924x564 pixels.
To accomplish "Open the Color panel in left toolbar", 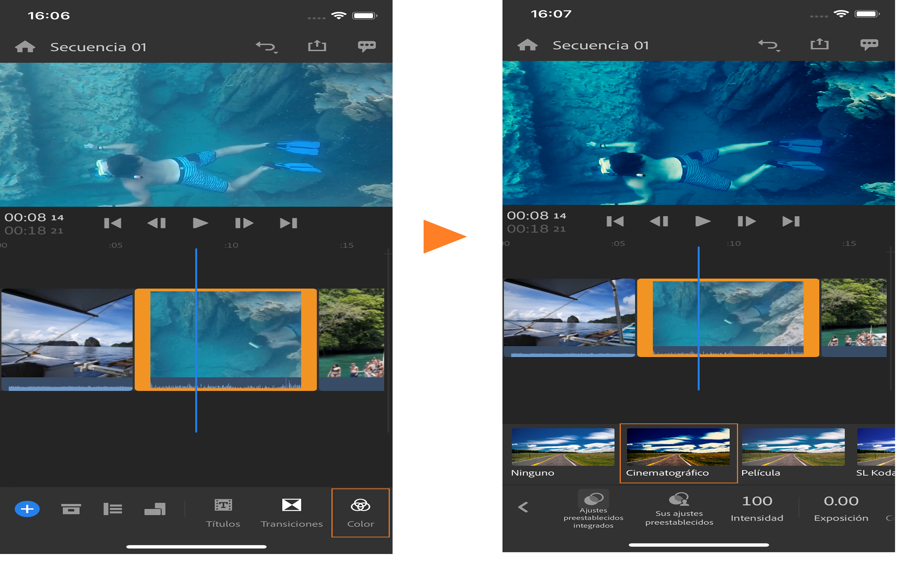I will (x=360, y=513).
